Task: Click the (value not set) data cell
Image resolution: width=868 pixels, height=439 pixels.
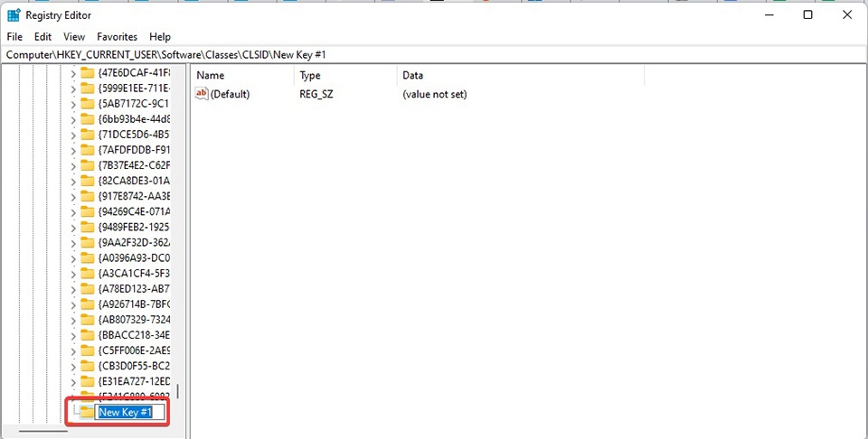Action: tap(435, 95)
